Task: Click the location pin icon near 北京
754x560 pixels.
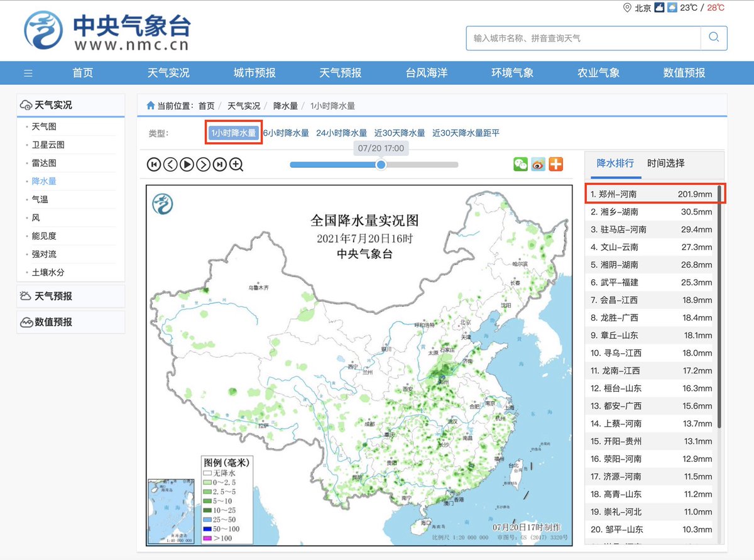Action: click(x=626, y=8)
